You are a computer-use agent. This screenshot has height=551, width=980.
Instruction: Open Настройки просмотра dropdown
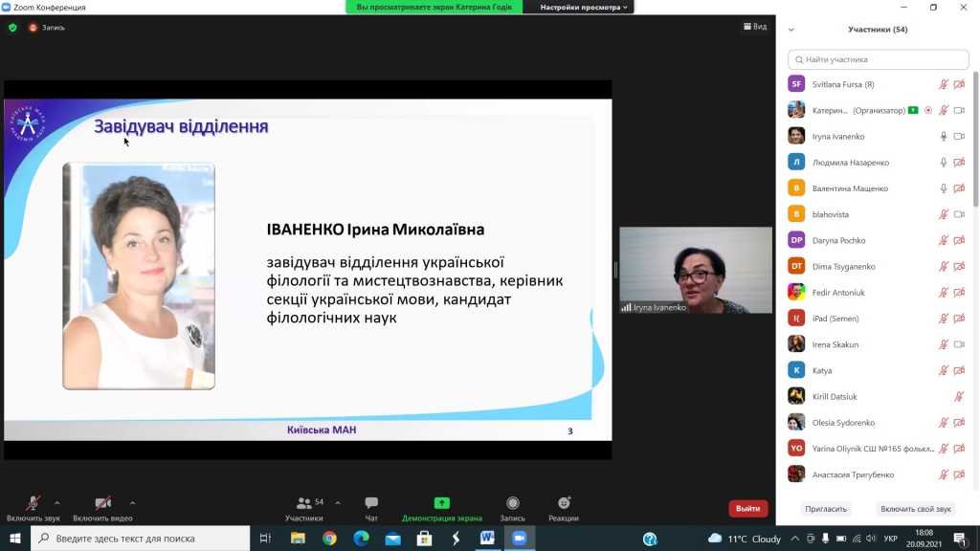[x=584, y=7]
